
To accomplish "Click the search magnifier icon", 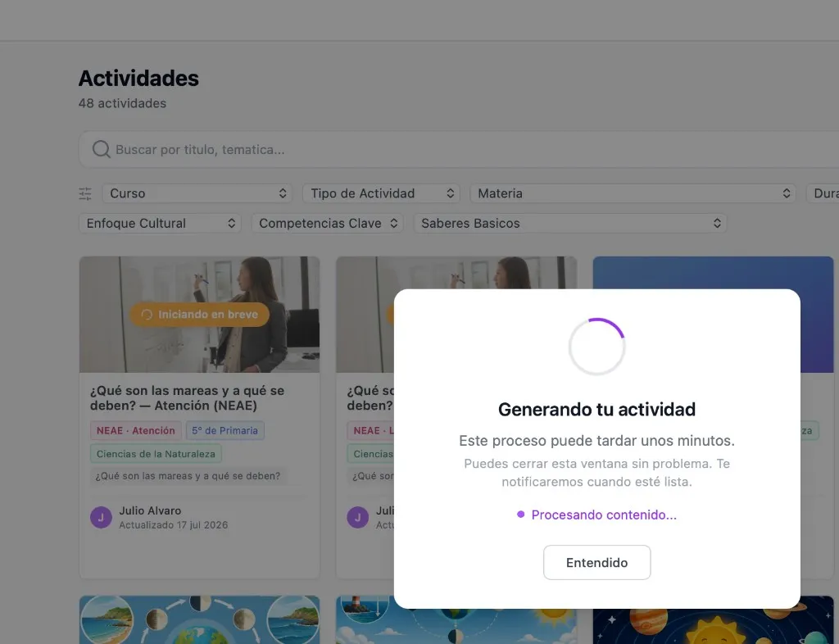I will tap(101, 149).
